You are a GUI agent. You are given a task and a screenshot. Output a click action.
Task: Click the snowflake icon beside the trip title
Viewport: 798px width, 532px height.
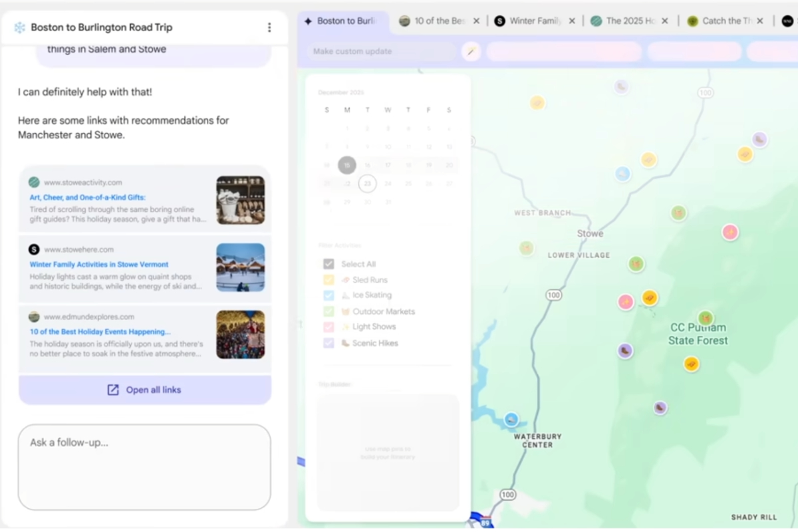point(19,27)
